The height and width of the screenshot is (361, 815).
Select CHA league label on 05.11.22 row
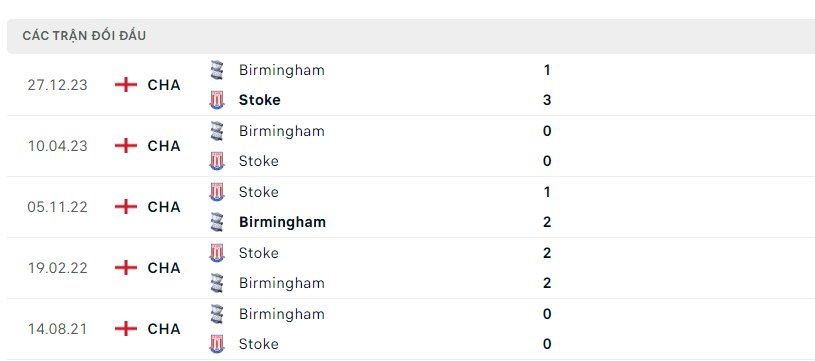point(164,207)
